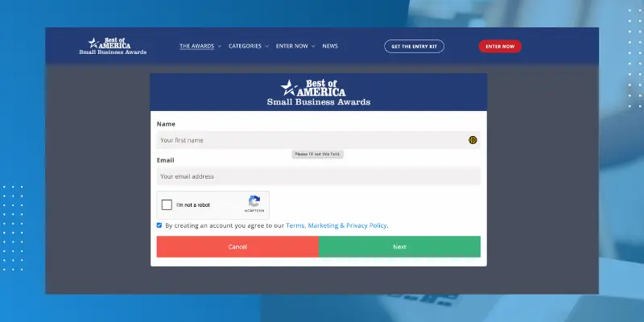Click the green Next button
644x322 pixels.
tap(399, 247)
